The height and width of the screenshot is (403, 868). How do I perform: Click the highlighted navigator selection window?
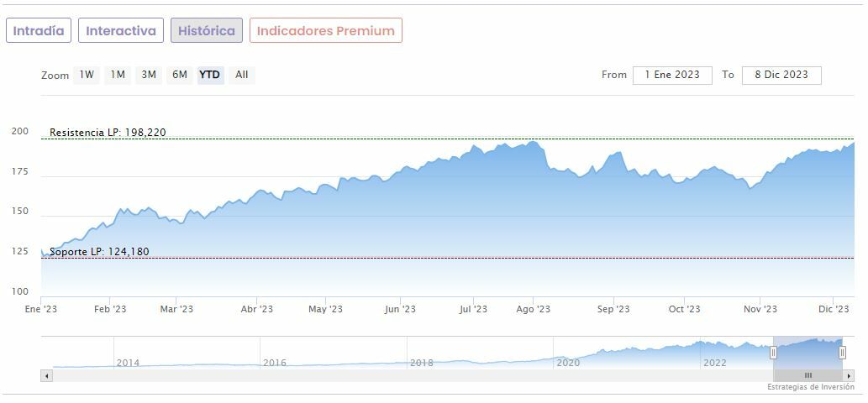(808, 351)
